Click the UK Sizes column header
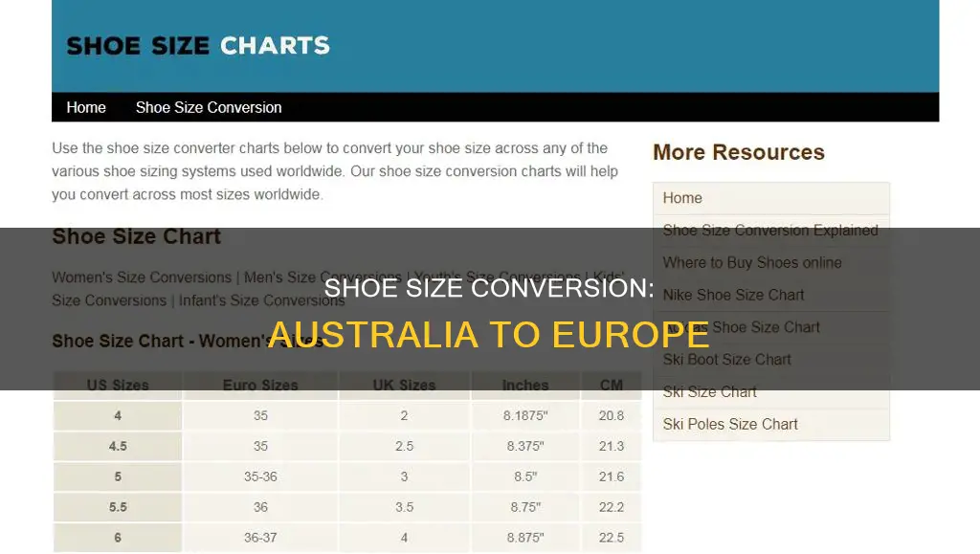980x554 pixels. coord(405,385)
